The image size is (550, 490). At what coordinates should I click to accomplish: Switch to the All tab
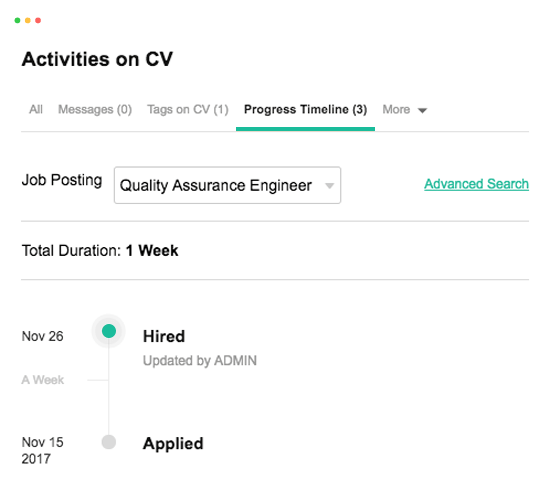pos(36,109)
